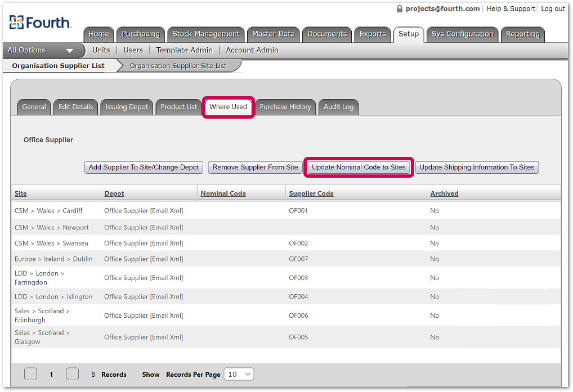Screen dimensions: 573x392
Task: Click the Office Supplier heading
Action: (48, 140)
